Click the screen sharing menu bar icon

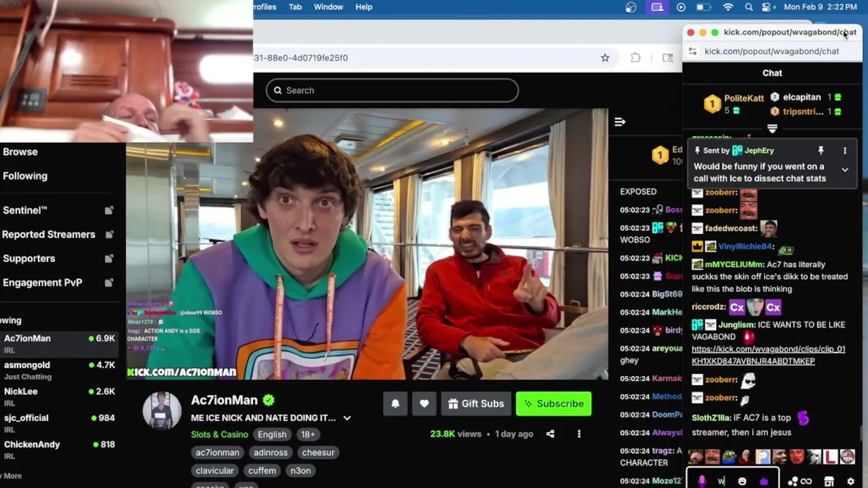(x=657, y=7)
